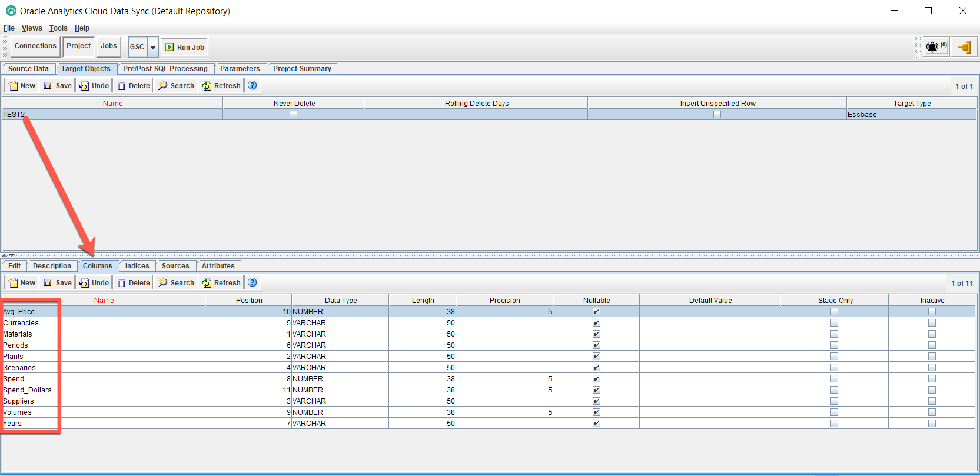Uncheck Nullable for Avg_Price column

click(596, 312)
